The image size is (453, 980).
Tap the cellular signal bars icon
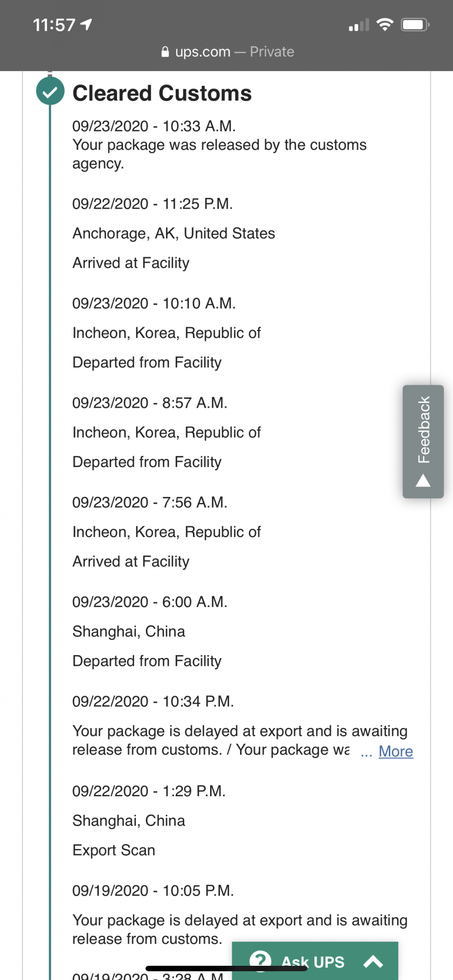(359, 25)
